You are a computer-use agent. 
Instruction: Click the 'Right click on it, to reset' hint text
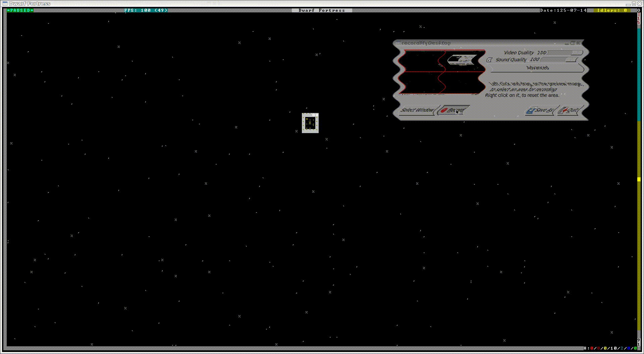point(522,95)
